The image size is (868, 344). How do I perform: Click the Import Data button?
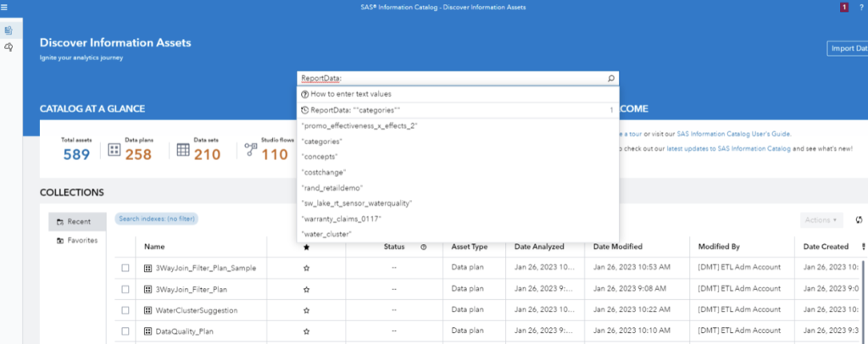(848, 48)
